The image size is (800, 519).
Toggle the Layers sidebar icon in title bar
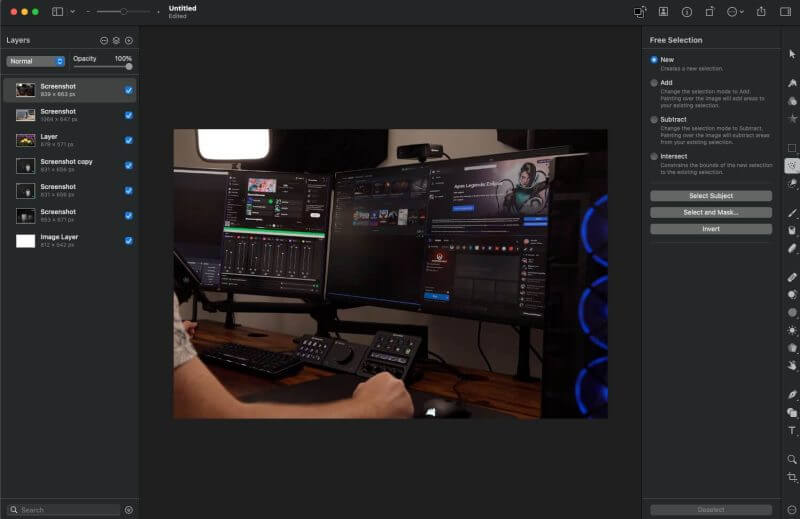[58, 11]
